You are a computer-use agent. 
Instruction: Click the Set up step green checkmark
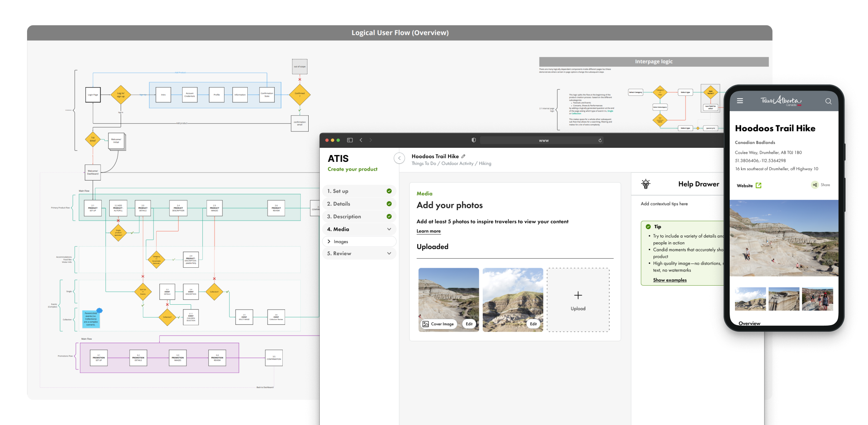(x=389, y=191)
